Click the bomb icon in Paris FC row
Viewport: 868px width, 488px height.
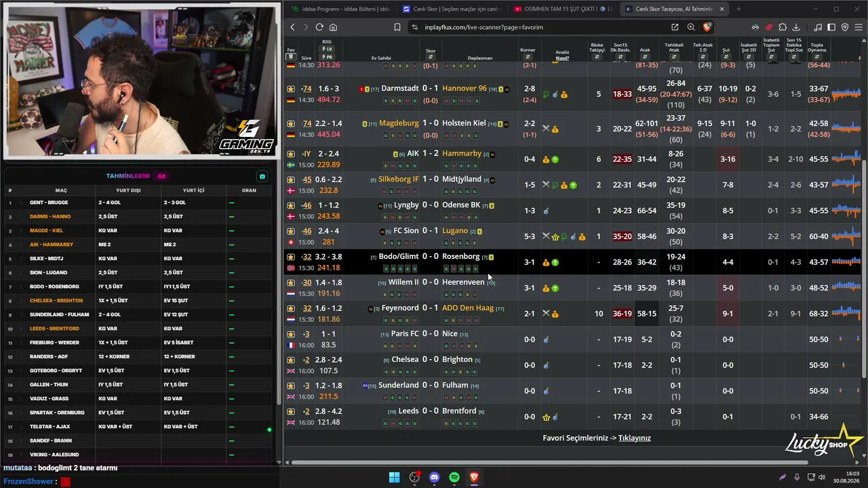pos(546,340)
